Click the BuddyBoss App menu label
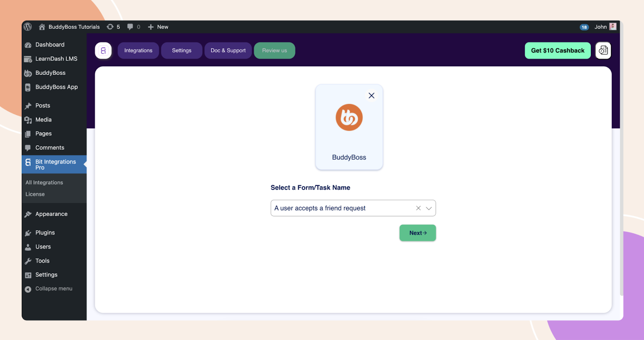The width and height of the screenshot is (644, 340). coord(56,87)
